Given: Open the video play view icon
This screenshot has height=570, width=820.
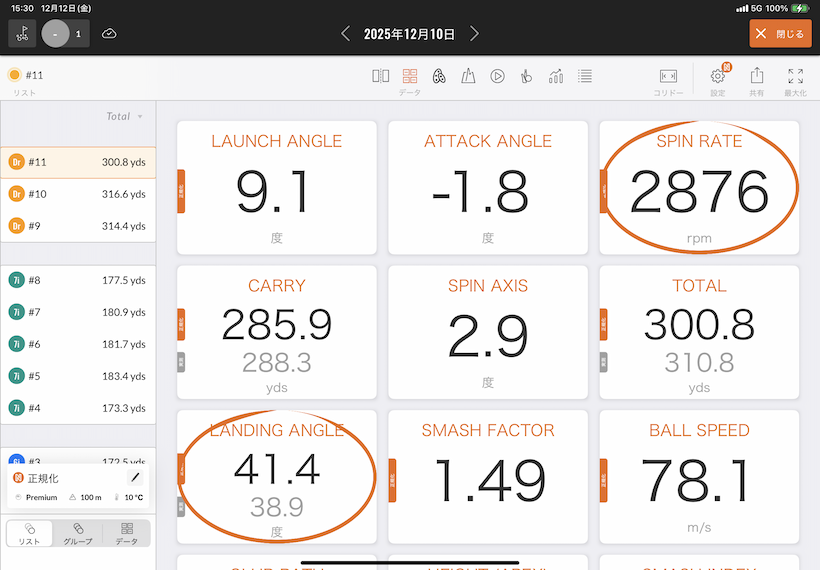Looking at the screenshot, I should [497, 76].
